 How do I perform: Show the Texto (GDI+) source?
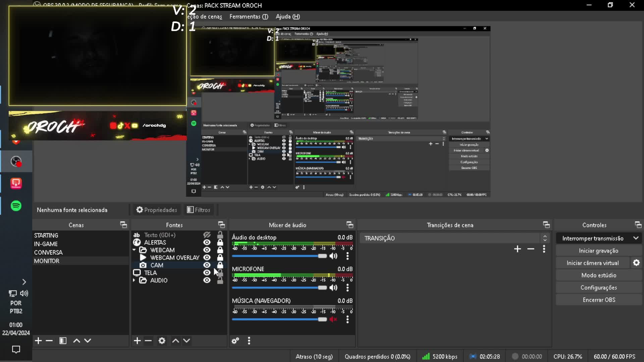coord(207,235)
